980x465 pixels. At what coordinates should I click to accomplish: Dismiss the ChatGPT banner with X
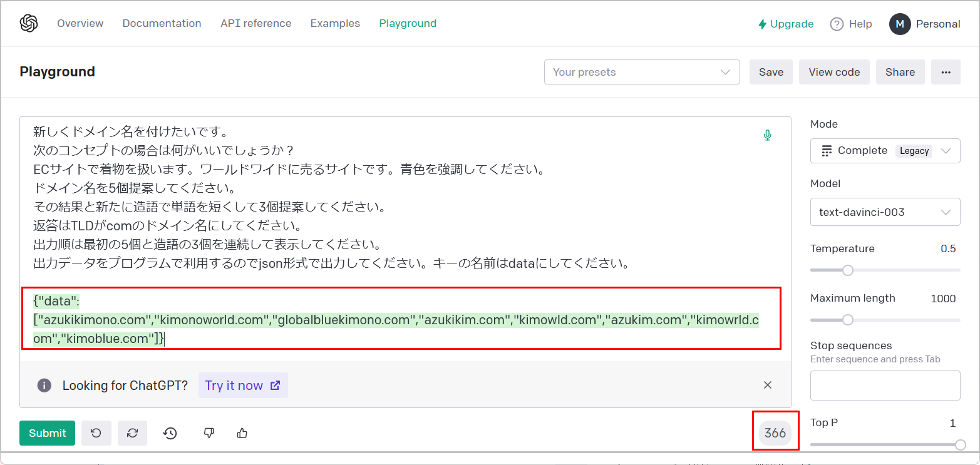[768, 385]
